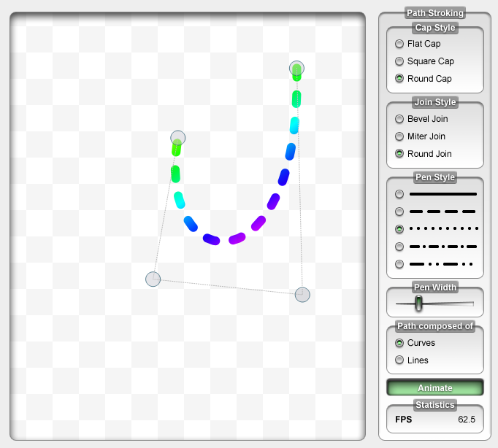This screenshot has height=448, width=498.
Task: Click the purple dash at curve bottom
Action: coord(237,239)
